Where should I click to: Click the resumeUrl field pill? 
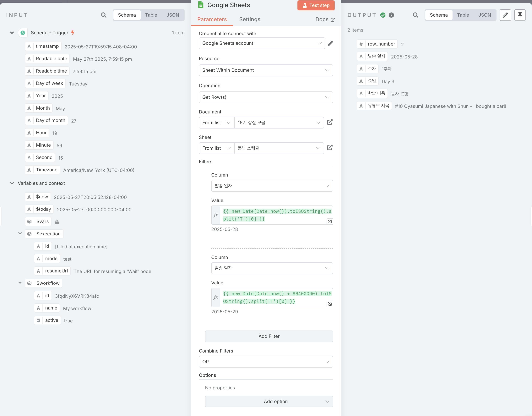pos(52,271)
